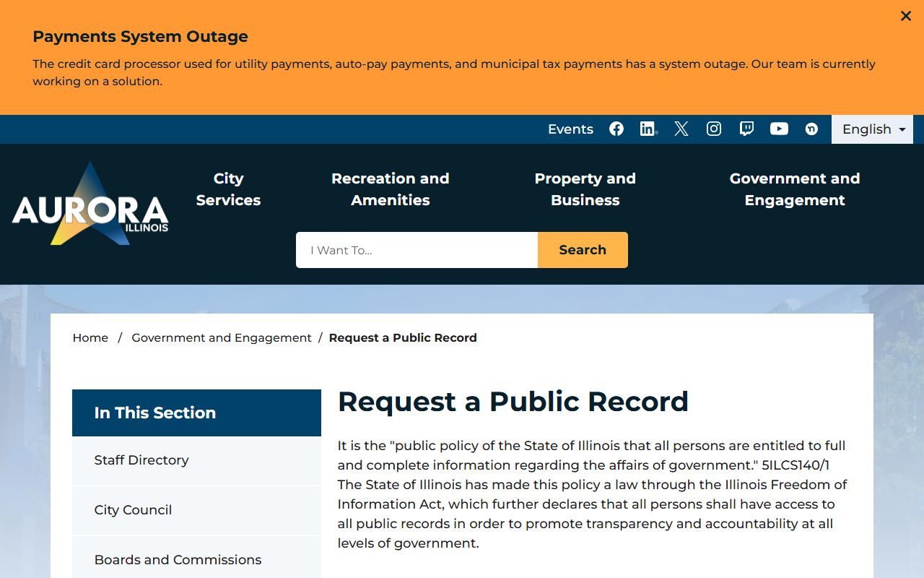The height and width of the screenshot is (578, 924).
Task: Open the Government and Engagement menu
Action: click(795, 189)
